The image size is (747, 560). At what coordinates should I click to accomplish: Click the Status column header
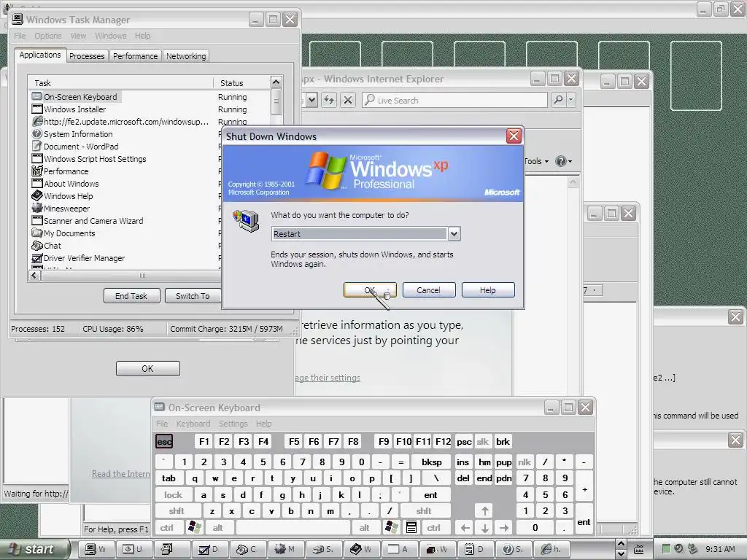pos(241,83)
